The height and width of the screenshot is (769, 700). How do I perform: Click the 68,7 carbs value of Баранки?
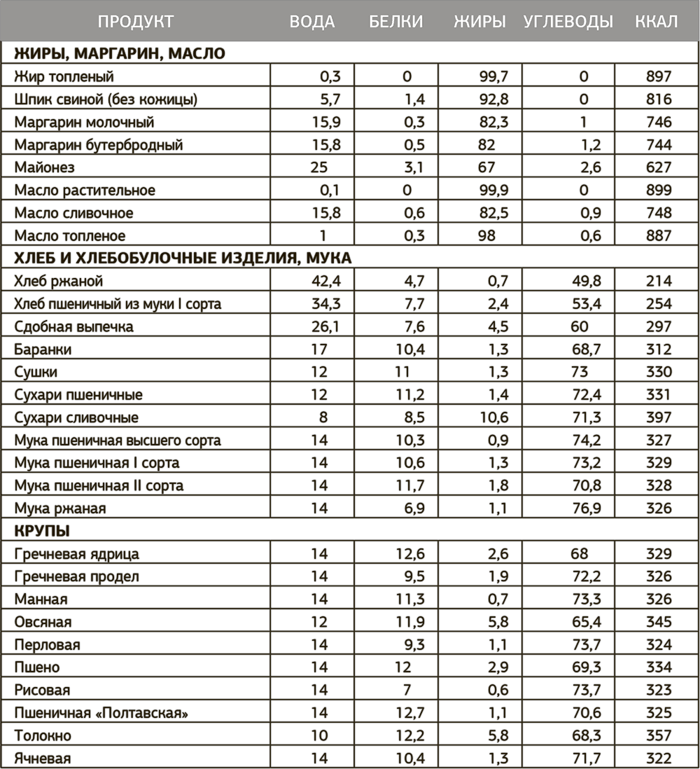[587, 349]
